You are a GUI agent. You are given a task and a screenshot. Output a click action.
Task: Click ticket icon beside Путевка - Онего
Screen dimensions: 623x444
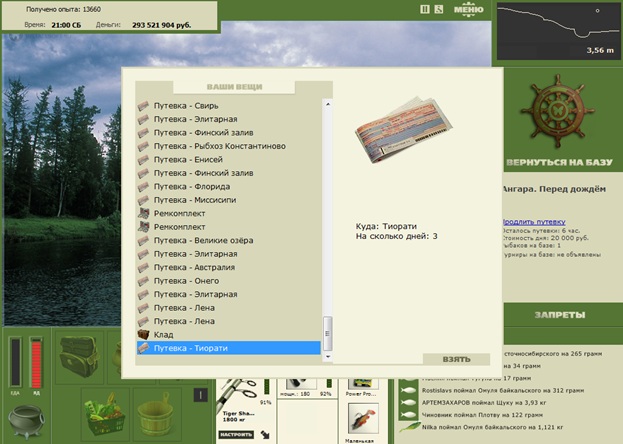click(x=143, y=281)
